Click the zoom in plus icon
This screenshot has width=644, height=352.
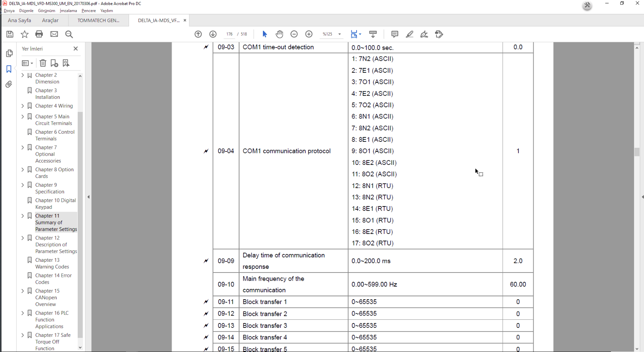309,34
